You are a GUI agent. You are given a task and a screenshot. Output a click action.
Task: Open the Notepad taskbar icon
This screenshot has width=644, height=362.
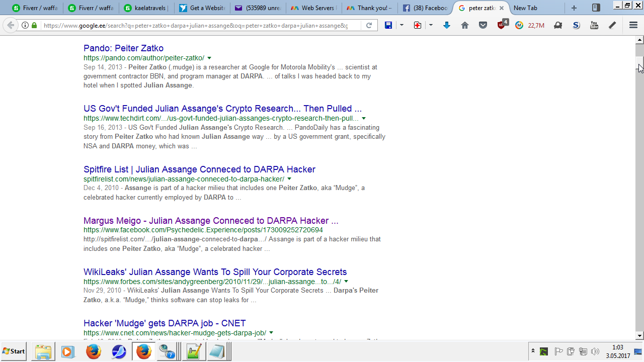tap(216, 351)
